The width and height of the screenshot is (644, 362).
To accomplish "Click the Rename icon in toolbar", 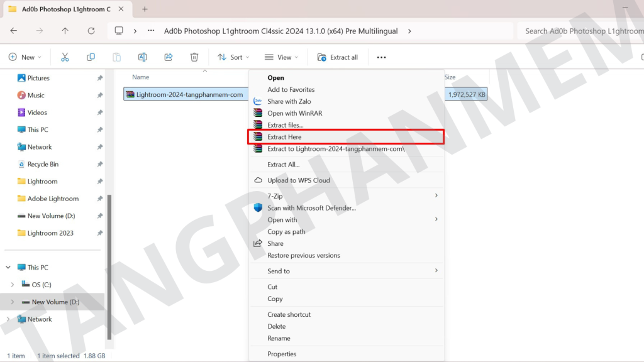I will click(142, 57).
